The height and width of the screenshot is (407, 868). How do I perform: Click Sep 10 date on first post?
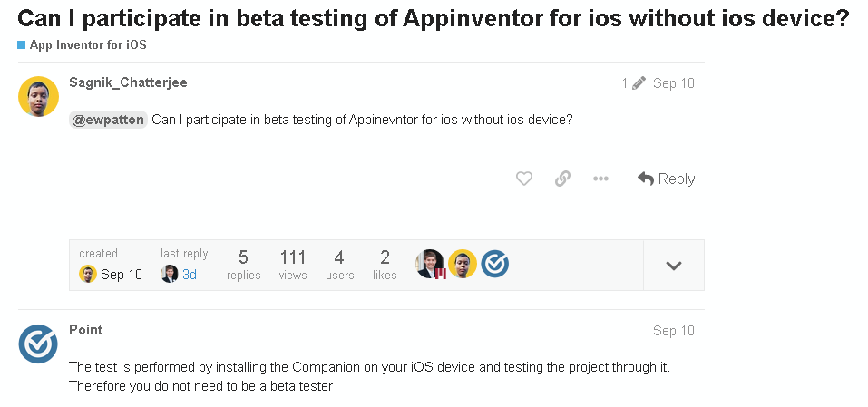pos(673,83)
